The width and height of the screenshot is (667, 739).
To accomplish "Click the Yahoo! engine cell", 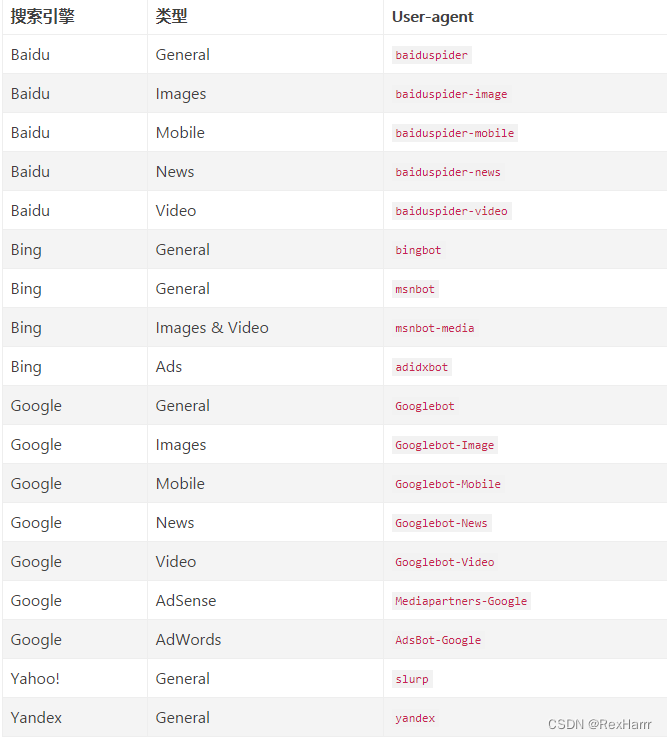I will tap(35, 679).
